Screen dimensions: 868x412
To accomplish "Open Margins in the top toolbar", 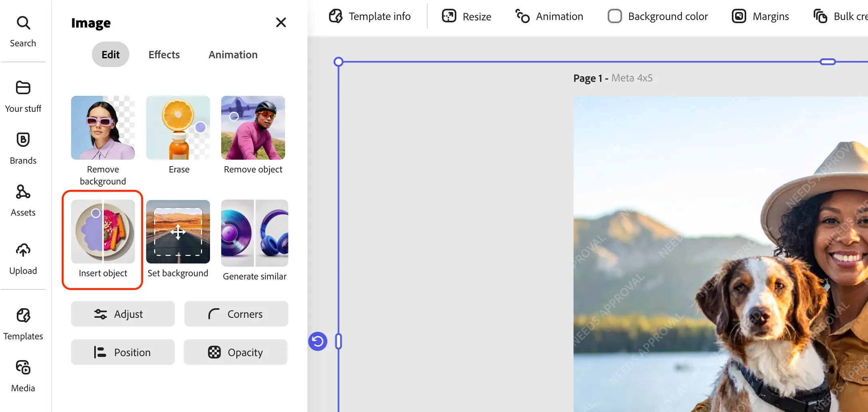I will (x=760, y=16).
